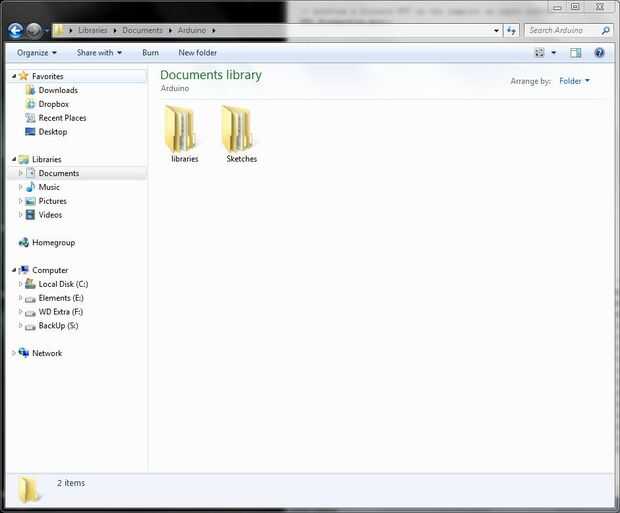Minimize the Explorer window
This screenshot has height=513, width=620.
[557, 7]
